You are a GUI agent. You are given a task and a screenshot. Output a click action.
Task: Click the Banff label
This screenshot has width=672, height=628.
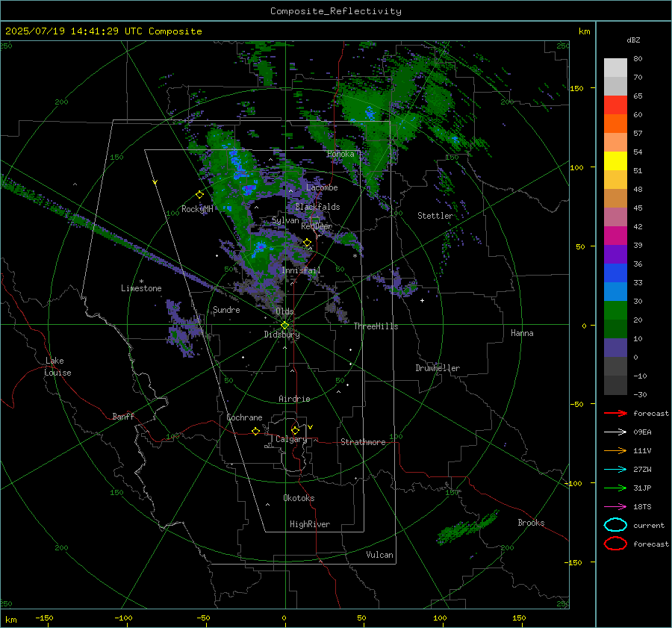[123, 416]
